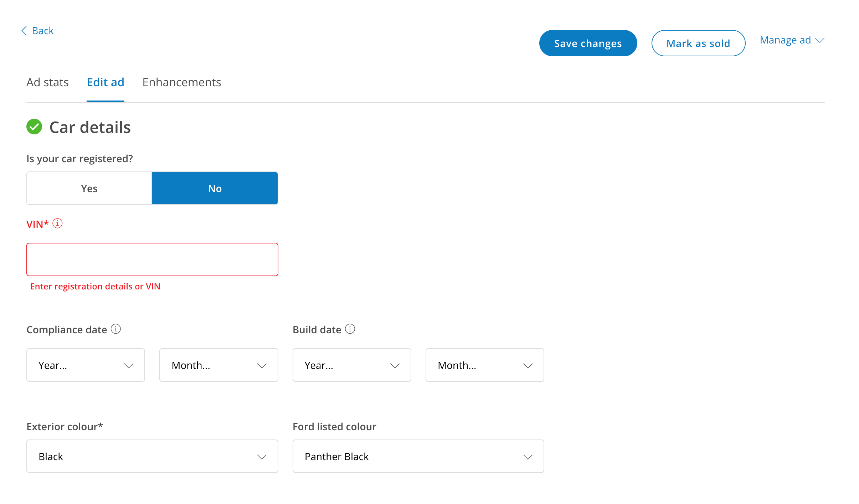This screenshot has width=859, height=504.
Task: Open the Exterior colour dropdown showing Black
Action: (152, 456)
